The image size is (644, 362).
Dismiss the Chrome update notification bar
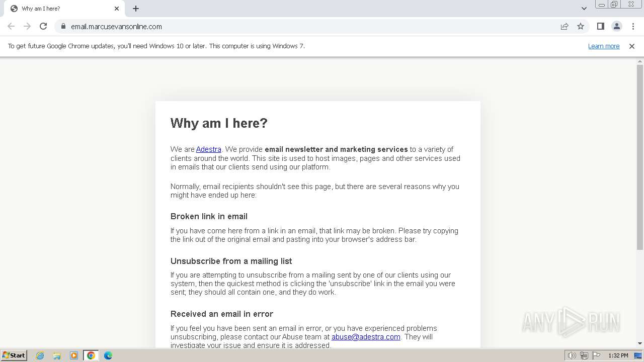coord(632,46)
